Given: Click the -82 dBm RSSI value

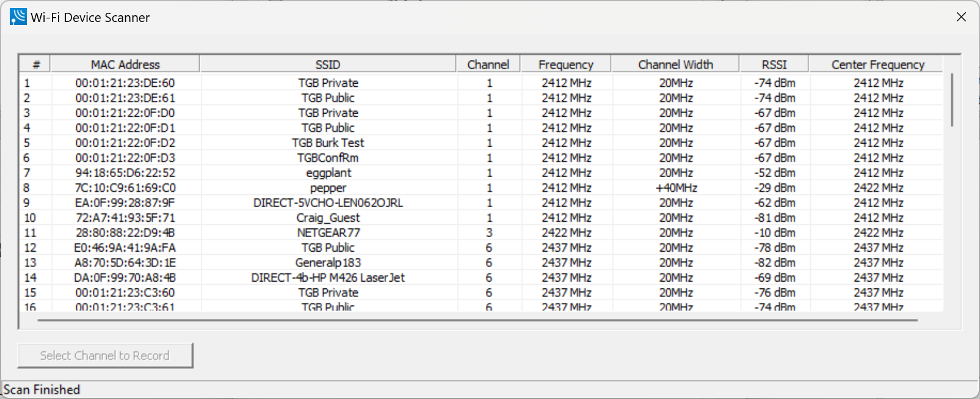Looking at the screenshot, I should click(775, 262).
